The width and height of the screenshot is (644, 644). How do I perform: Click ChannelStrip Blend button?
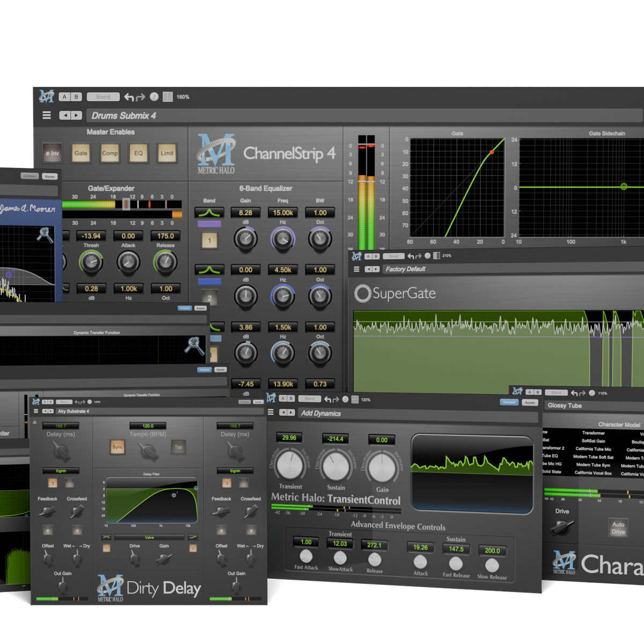[x=103, y=97]
